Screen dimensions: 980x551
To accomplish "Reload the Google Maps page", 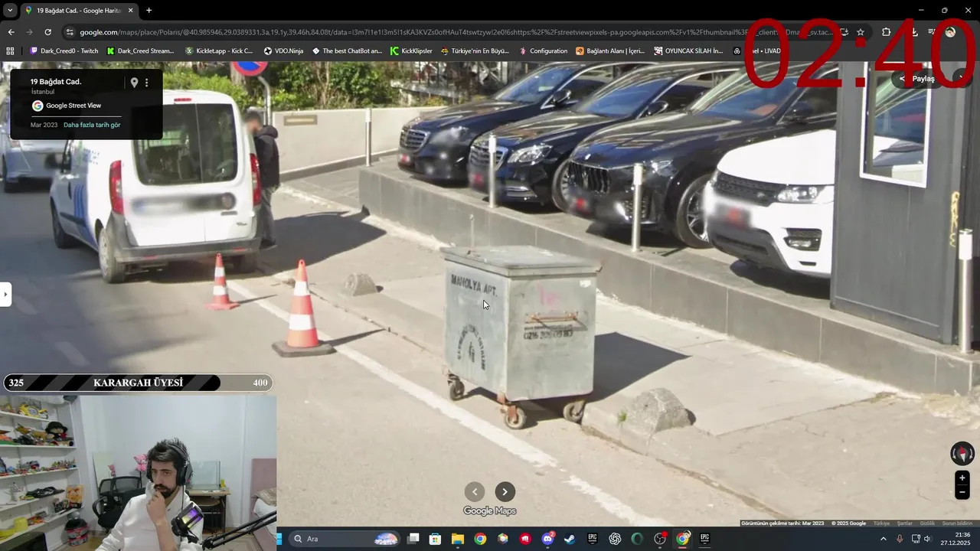I will pos(47,32).
